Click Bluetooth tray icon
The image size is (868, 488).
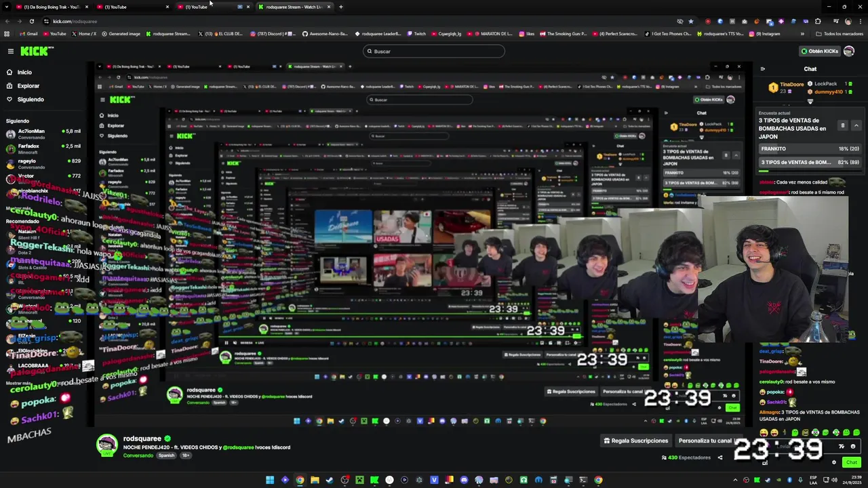tap(789, 480)
